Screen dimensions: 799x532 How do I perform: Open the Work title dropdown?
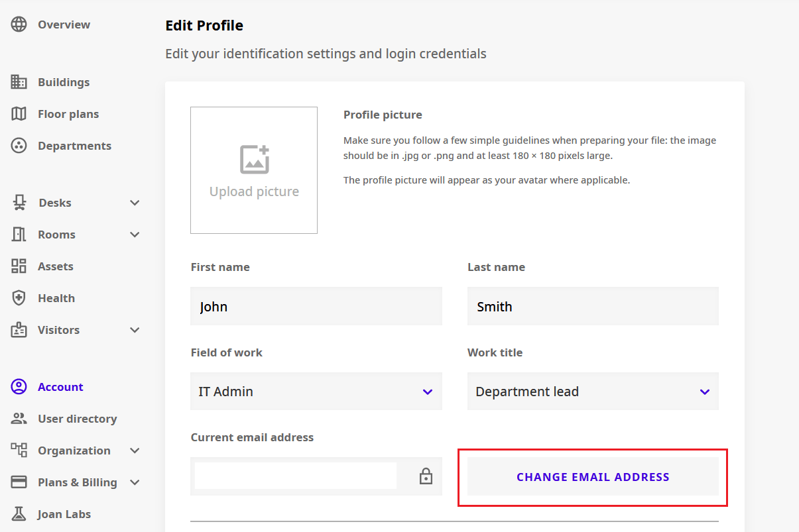[x=704, y=392]
